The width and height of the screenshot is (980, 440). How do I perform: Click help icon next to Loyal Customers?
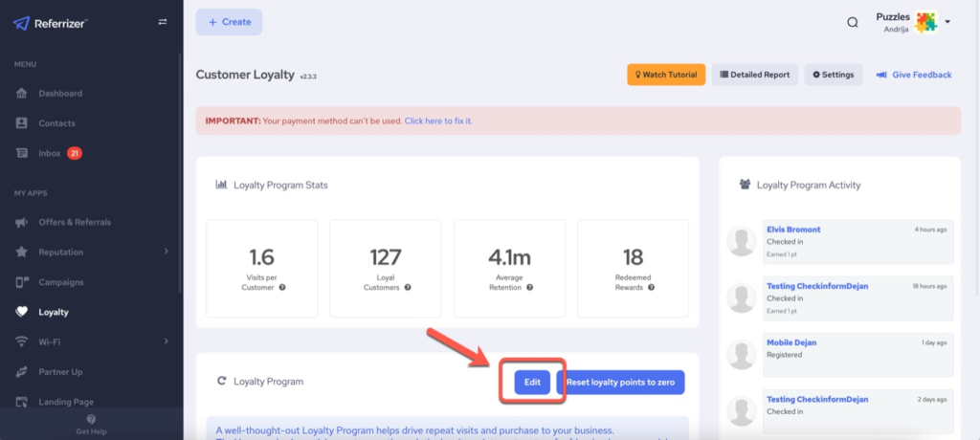[x=409, y=287]
